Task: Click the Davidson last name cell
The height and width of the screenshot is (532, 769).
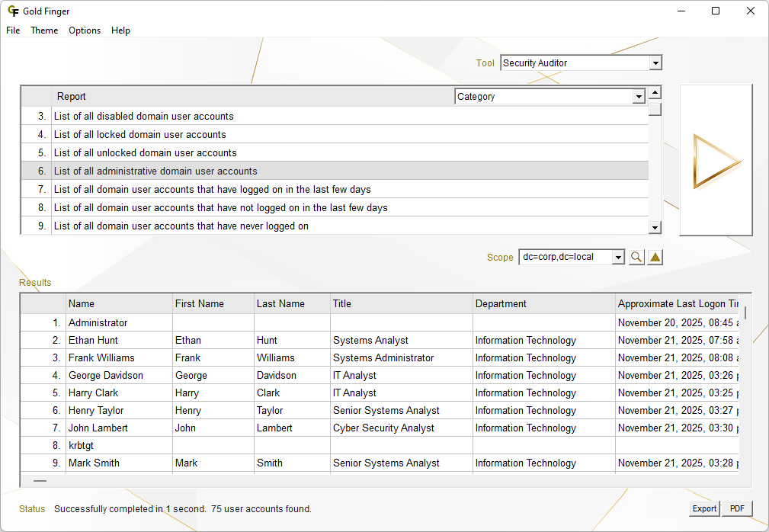Action: (293, 376)
